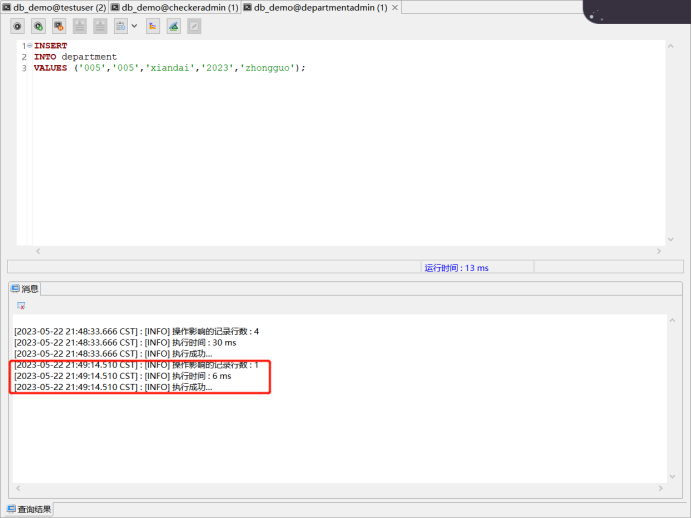Open the dropdown arrow beside the history icon

[x=134, y=26]
